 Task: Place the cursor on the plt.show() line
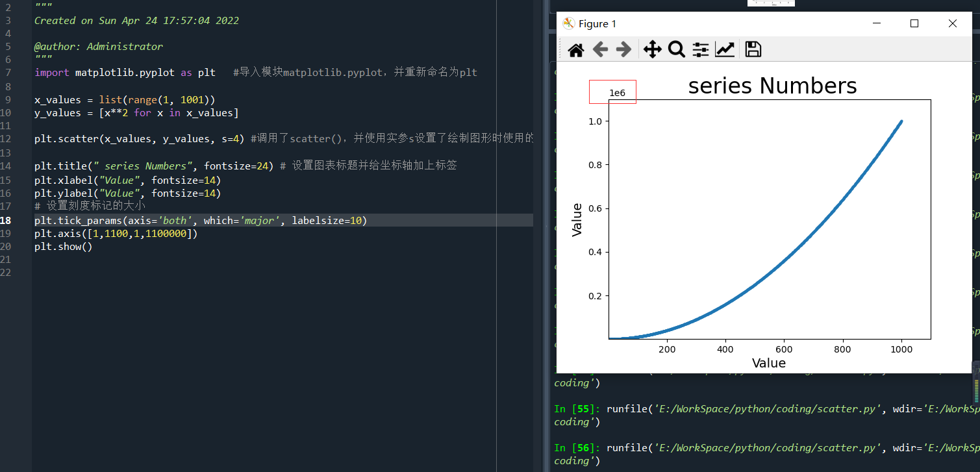point(62,246)
